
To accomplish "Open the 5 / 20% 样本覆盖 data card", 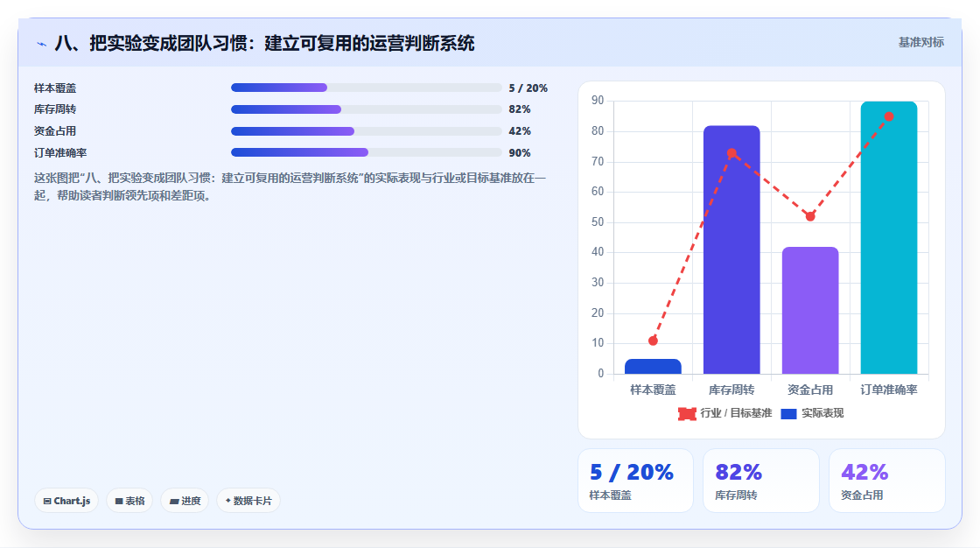I will (635, 481).
